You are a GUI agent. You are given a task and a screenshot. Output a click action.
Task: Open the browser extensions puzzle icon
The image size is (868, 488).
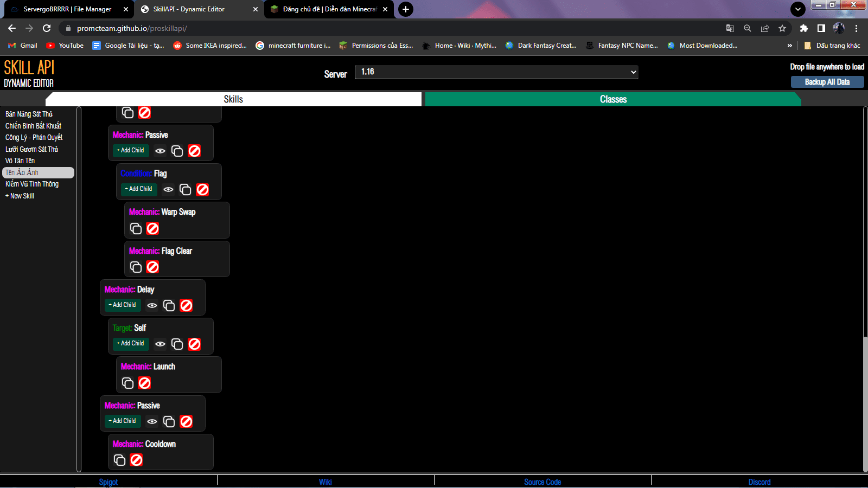[804, 28]
